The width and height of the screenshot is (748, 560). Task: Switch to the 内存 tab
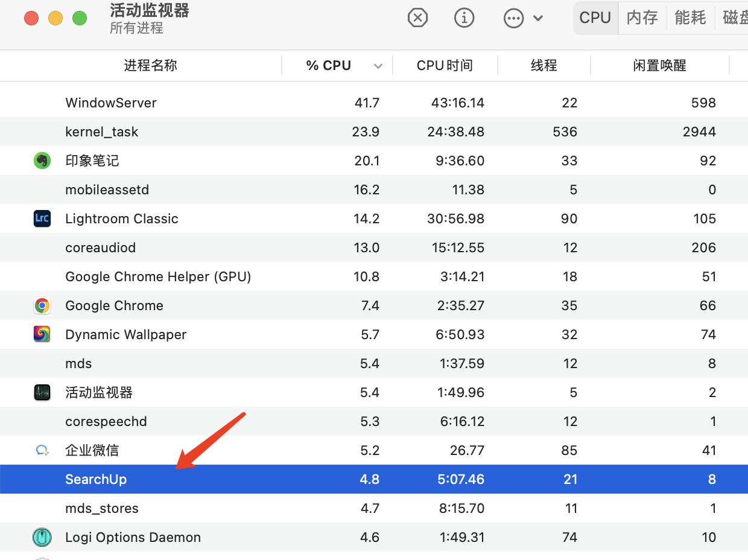[642, 17]
